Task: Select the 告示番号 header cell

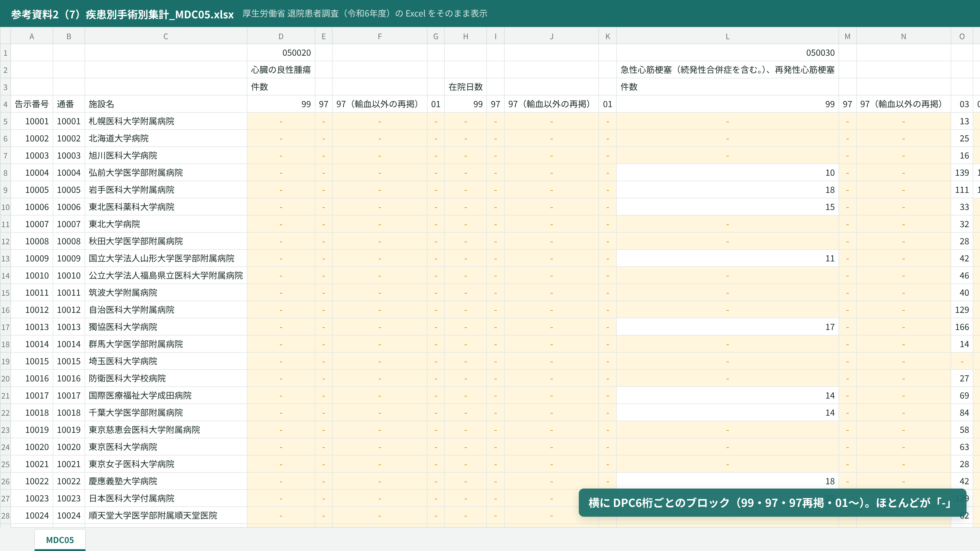Action: (x=32, y=104)
